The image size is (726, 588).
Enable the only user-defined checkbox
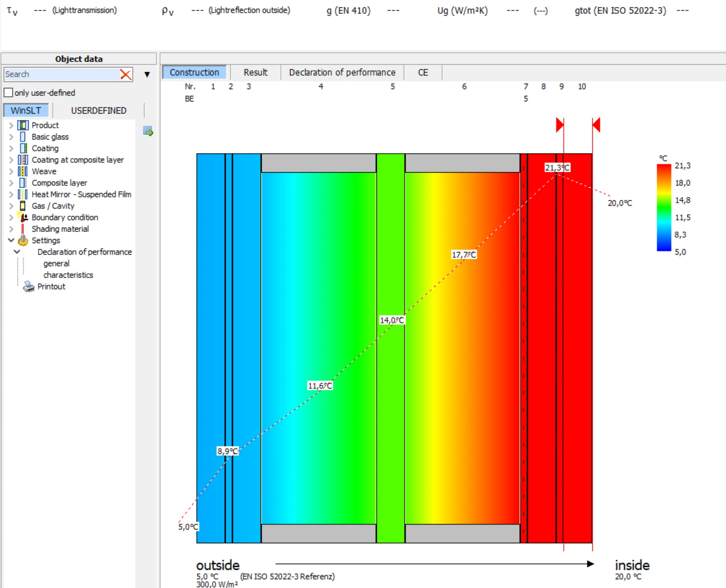(x=8, y=92)
